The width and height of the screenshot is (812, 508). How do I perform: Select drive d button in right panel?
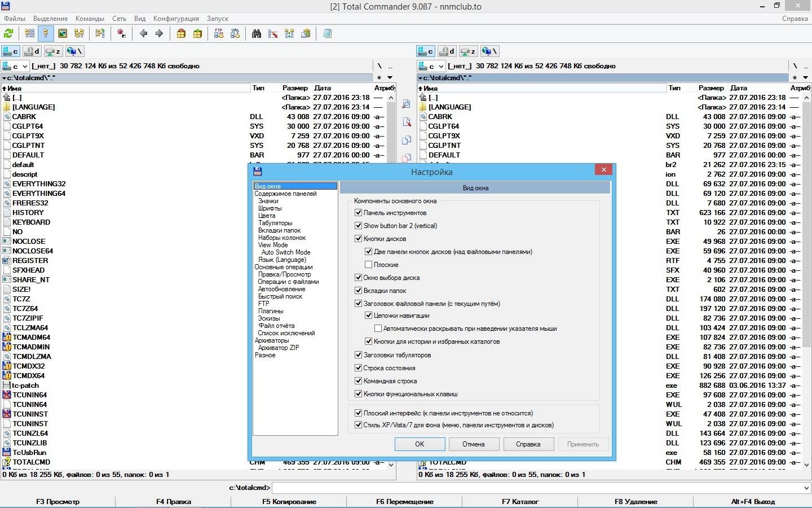tap(447, 51)
